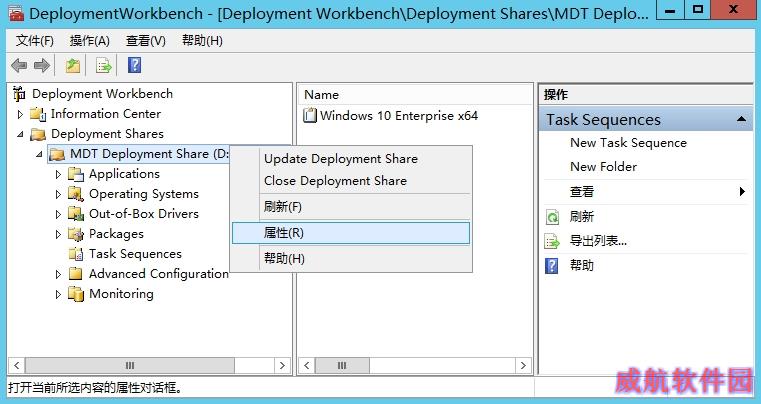Image resolution: width=761 pixels, height=404 pixels.
Task: Click the green refresh icon in actions pane
Action: pos(552,217)
